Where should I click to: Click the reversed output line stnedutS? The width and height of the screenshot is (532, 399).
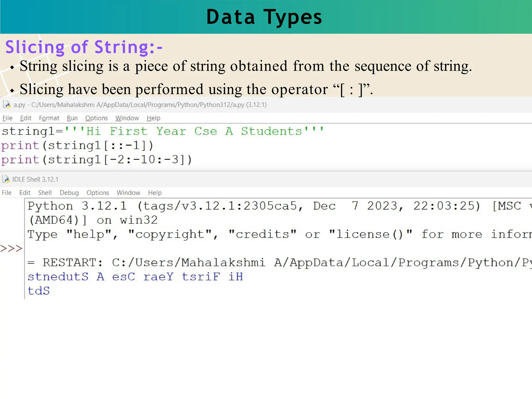(x=135, y=277)
